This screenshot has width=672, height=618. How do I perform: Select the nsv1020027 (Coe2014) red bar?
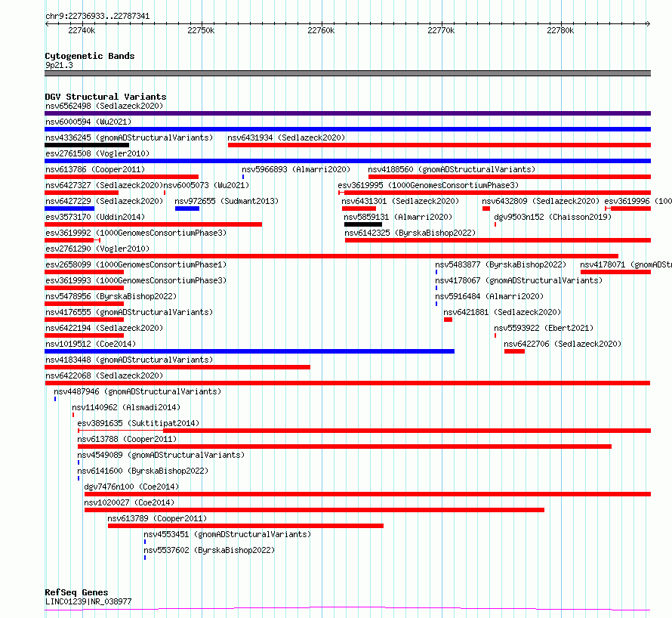coord(315,510)
